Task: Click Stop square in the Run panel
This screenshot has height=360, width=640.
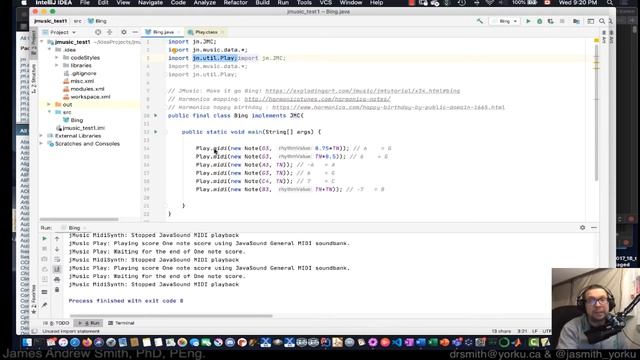Action: click(x=44, y=249)
